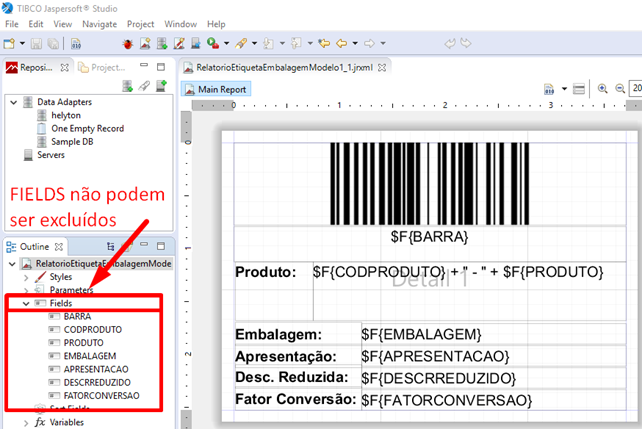
Task: Click the link icon in Repository panel
Action: pos(144,86)
